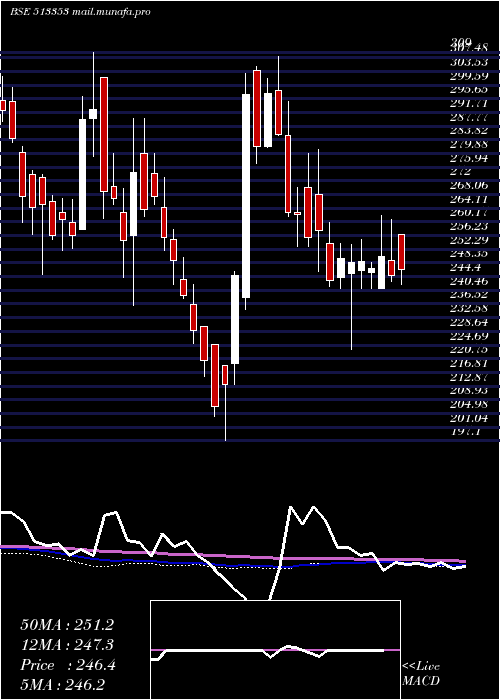Click the 228.64 price axis label
The height and width of the screenshot is (700, 500).
coord(469,323)
